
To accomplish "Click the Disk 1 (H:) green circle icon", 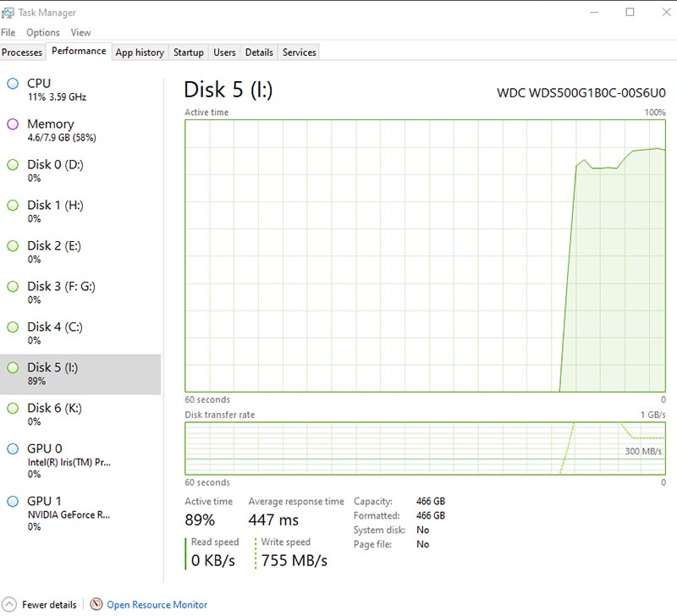I will coord(13,205).
